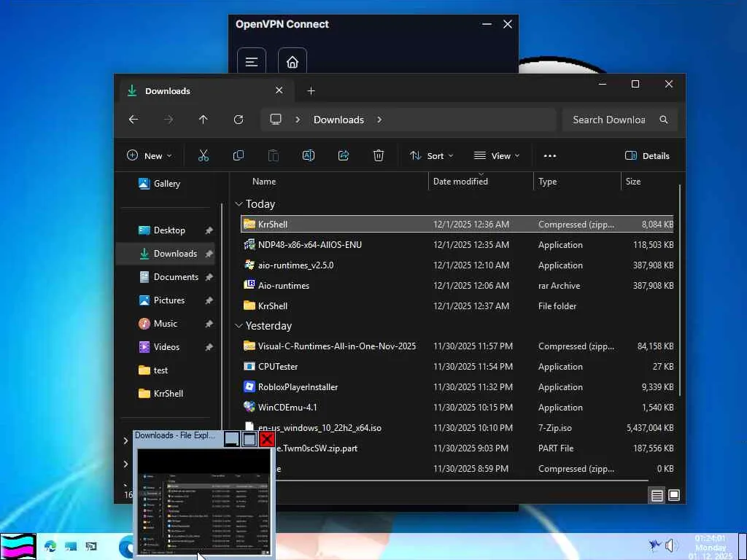Viewport: 747px width, 560px height.
Task: Select the WinCDEmu-4.1 application icon
Action: (249, 407)
